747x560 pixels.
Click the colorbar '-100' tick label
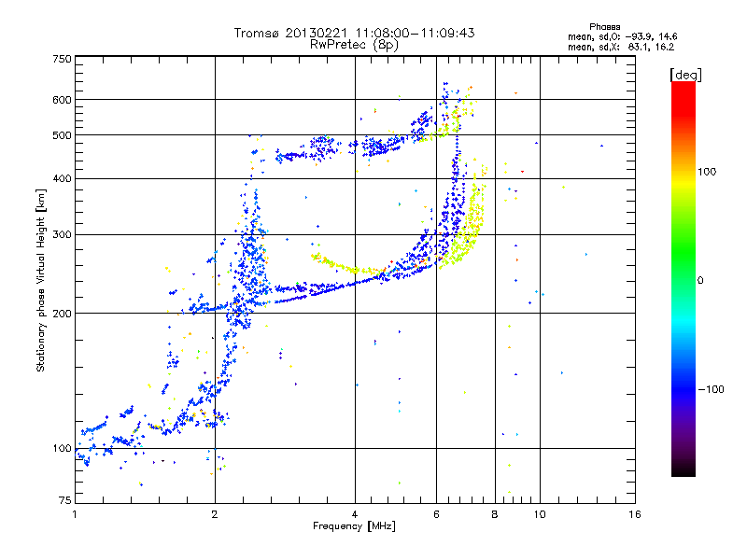[711, 389]
